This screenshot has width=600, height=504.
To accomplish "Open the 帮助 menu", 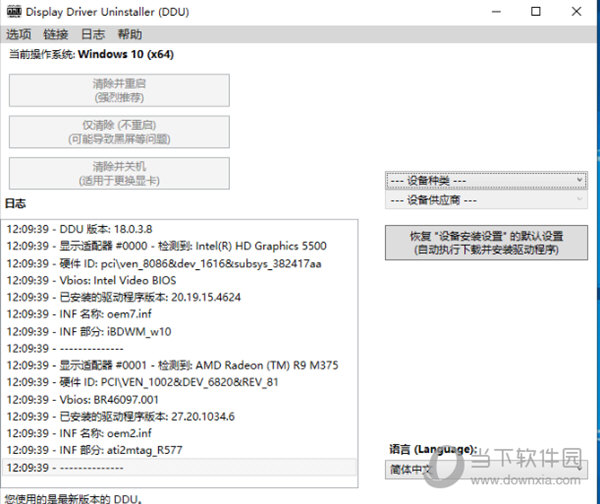I will point(130,34).
